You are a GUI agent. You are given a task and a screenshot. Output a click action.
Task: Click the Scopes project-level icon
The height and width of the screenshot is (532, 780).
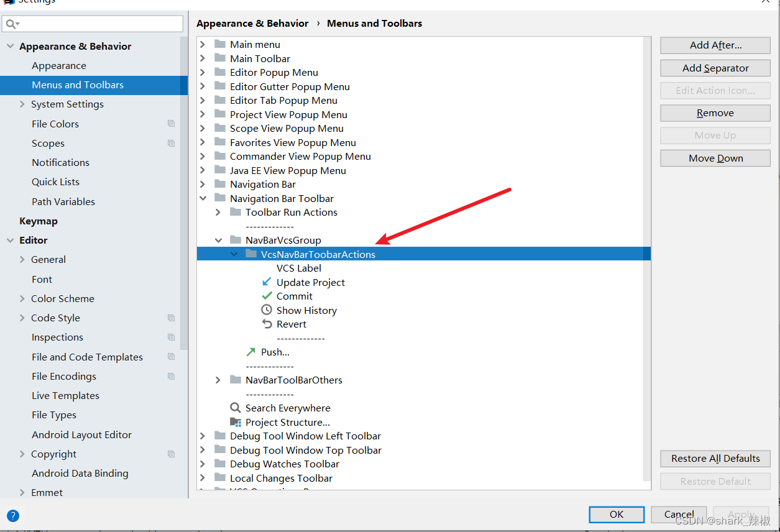coord(171,143)
